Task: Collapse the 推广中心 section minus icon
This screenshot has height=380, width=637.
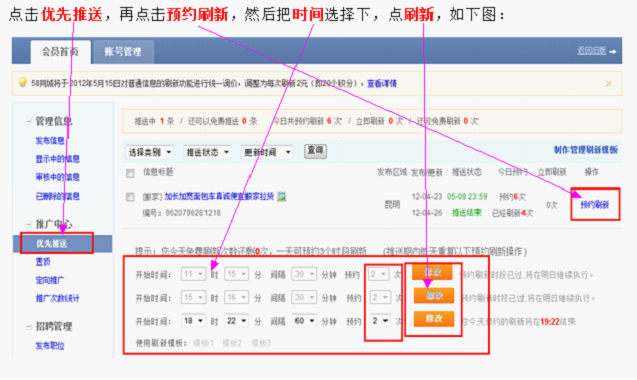Action: point(28,224)
